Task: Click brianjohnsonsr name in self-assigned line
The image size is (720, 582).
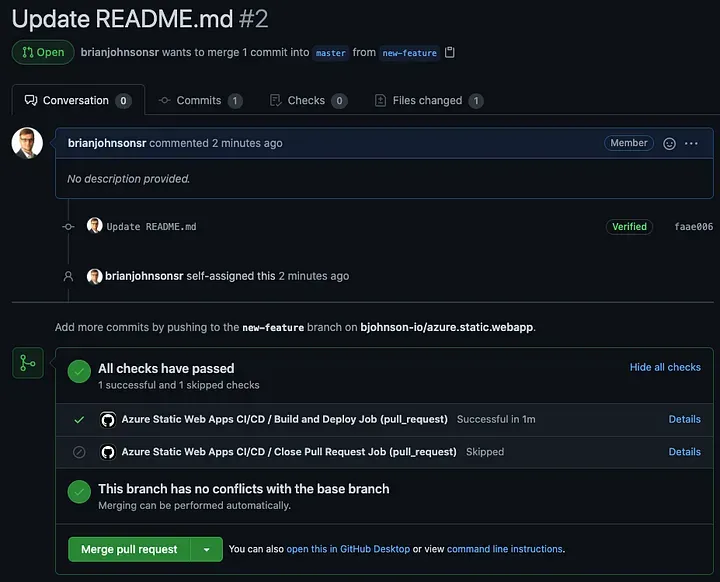Action: 144,276
